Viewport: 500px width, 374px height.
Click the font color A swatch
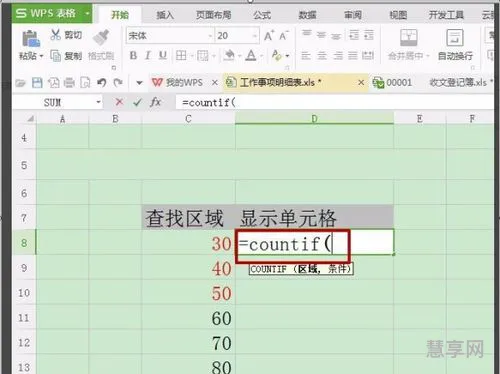[251, 55]
